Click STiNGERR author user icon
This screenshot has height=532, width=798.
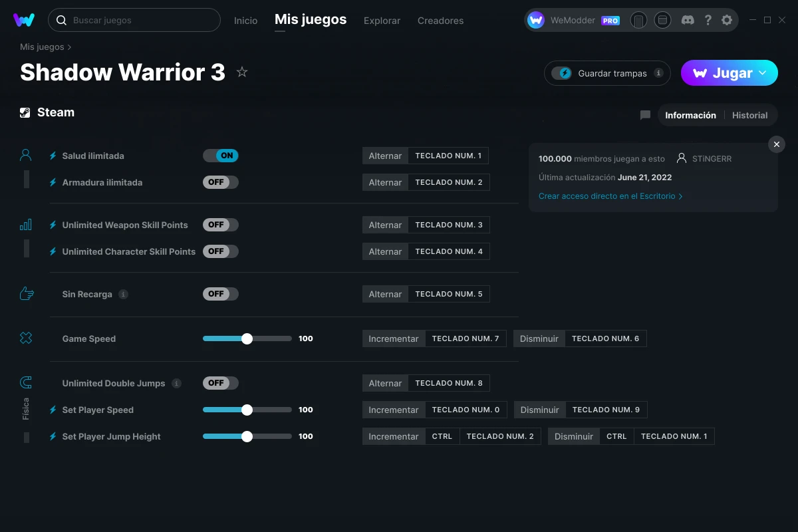coord(681,158)
